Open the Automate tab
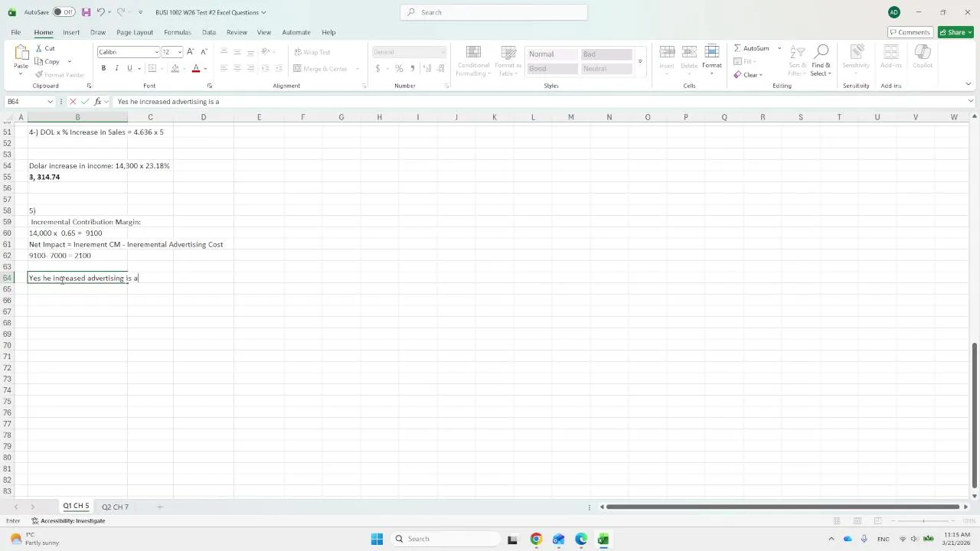 pyautogui.click(x=296, y=32)
